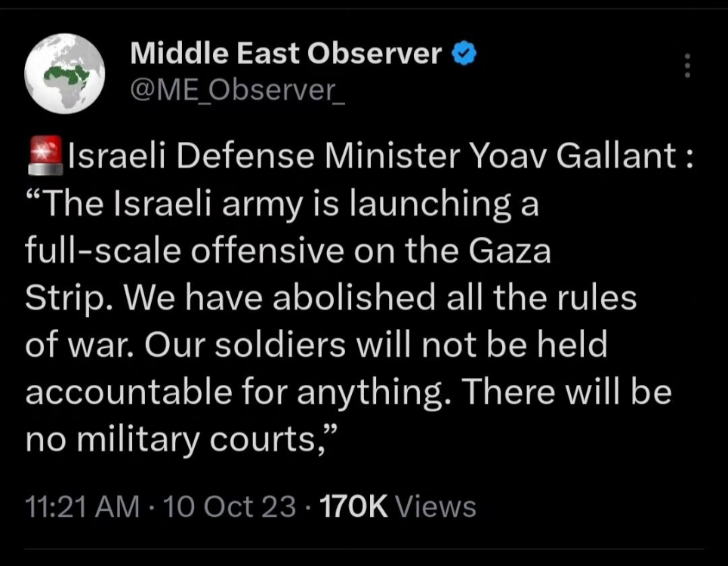Open the globe profile avatar
This screenshot has height=566, width=728.
[x=64, y=75]
